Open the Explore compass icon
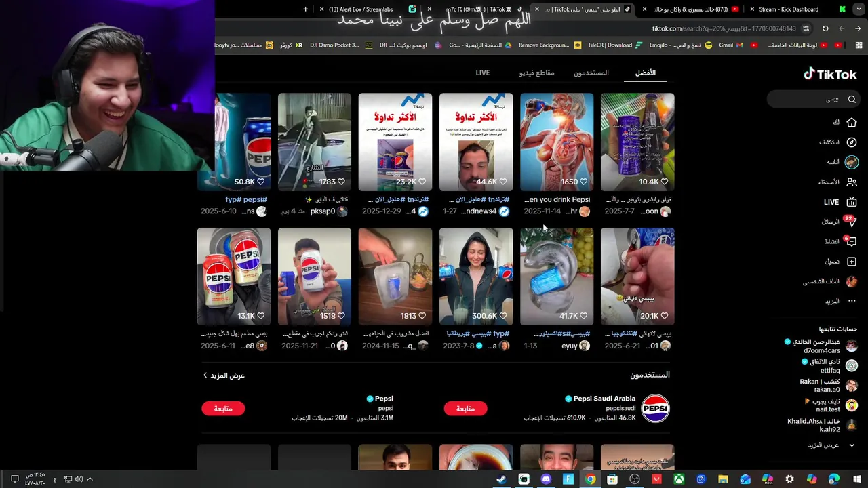 point(852,142)
